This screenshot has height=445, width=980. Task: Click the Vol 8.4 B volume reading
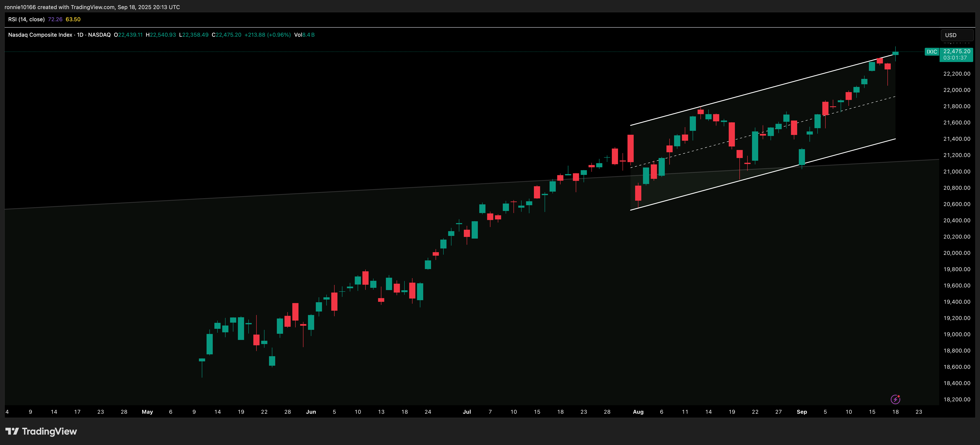304,35
